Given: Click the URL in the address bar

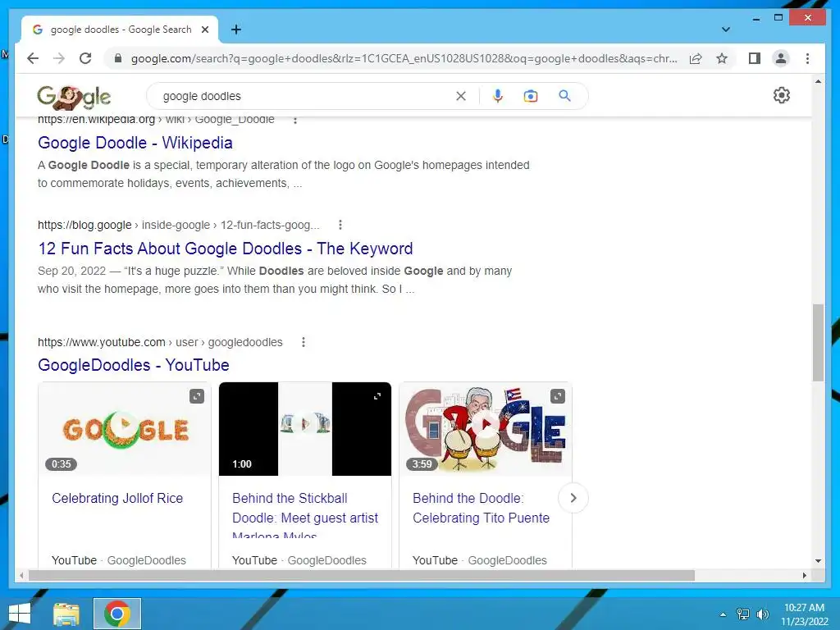Looking at the screenshot, I should tap(404, 58).
